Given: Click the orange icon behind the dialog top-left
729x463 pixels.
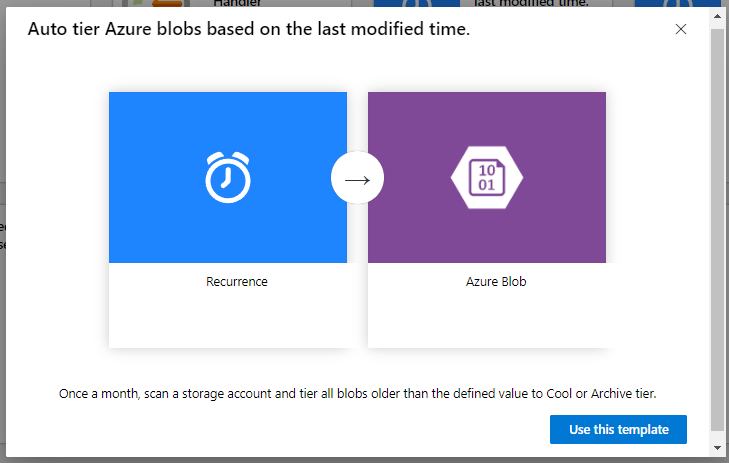Looking at the screenshot, I should tap(167, 3).
